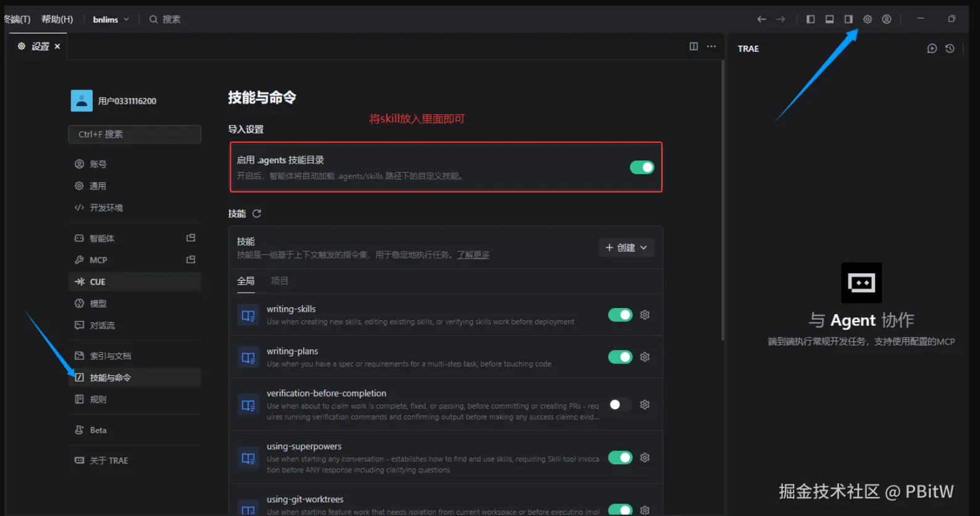The width and height of the screenshot is (980, 516).
Task: Click the split editor icon
Action: tap(693, 46)
